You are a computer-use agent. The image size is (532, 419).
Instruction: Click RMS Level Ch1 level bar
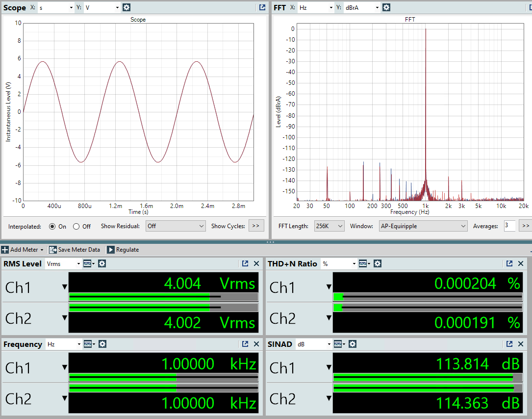[163, 297]
